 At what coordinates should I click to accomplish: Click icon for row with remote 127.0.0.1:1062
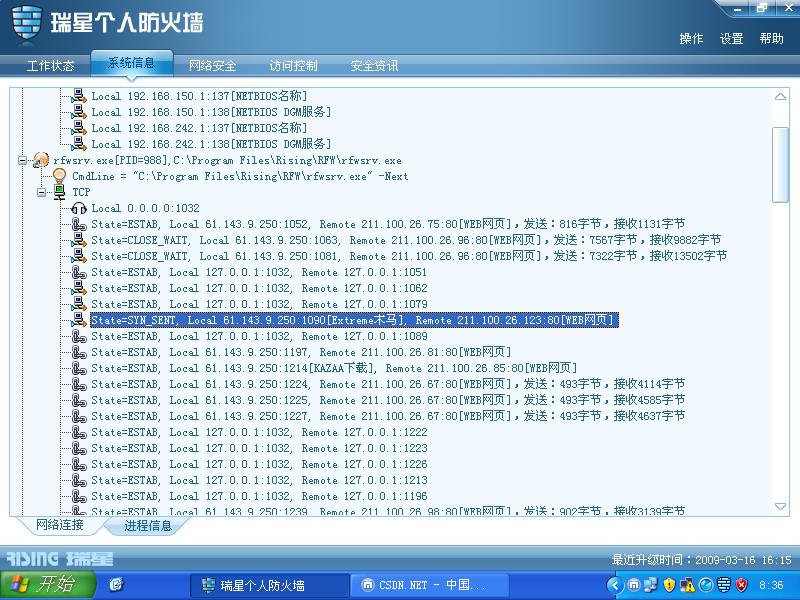point(79,288)
